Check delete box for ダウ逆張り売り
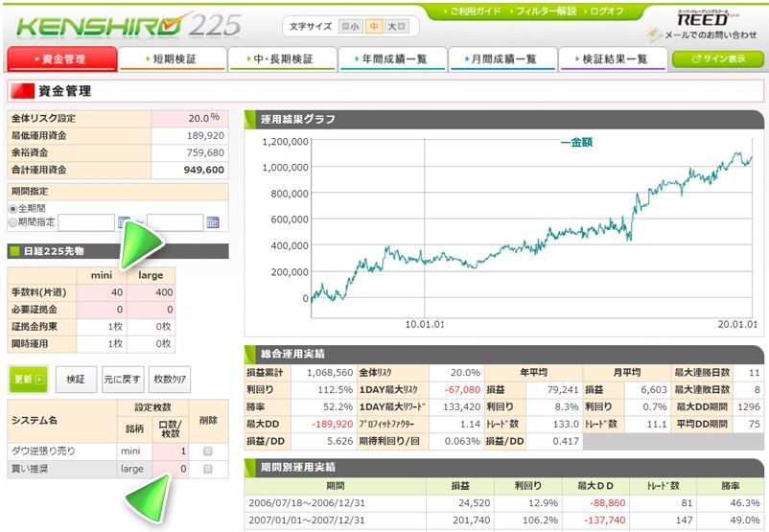 tap(208, 451)
